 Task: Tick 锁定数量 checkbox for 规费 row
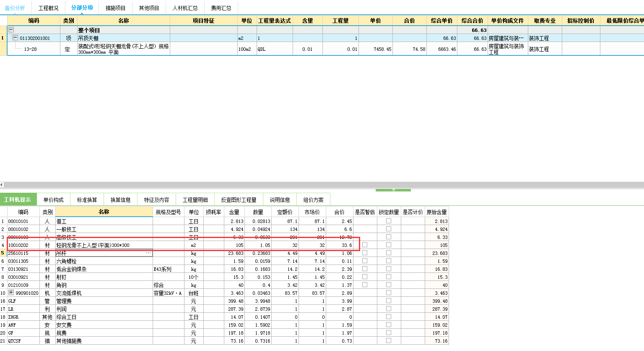[389, 333]
